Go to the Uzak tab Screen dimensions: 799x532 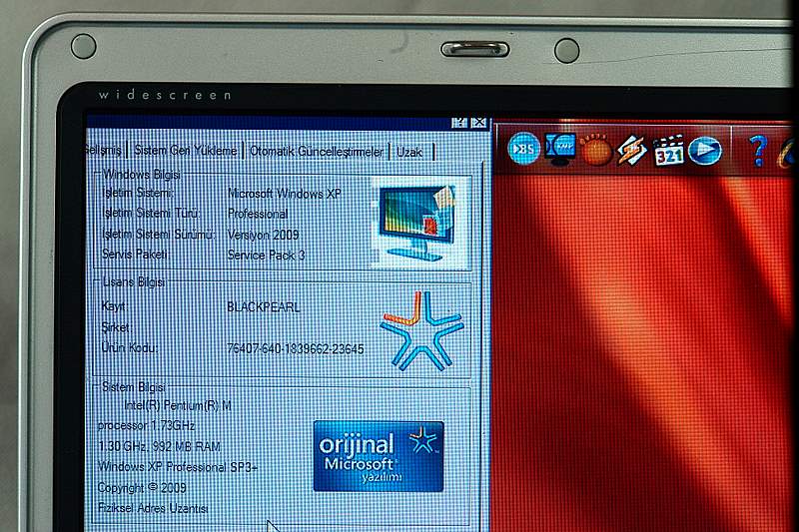(410, 153)
